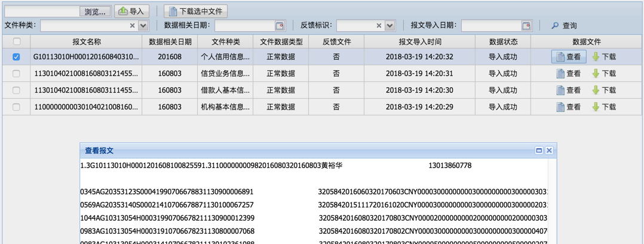Check the 机构基本信息 row checkbox

pyautogui.click(x=16, y=107)
